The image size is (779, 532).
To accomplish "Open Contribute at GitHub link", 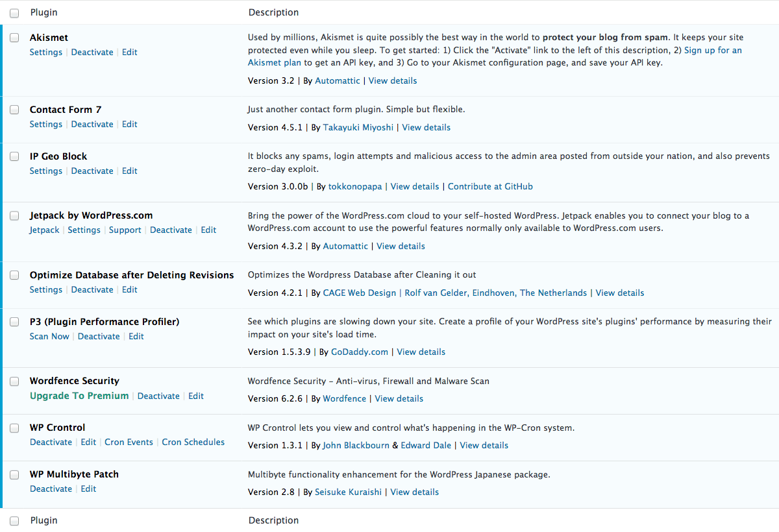I will coord(490,187).
